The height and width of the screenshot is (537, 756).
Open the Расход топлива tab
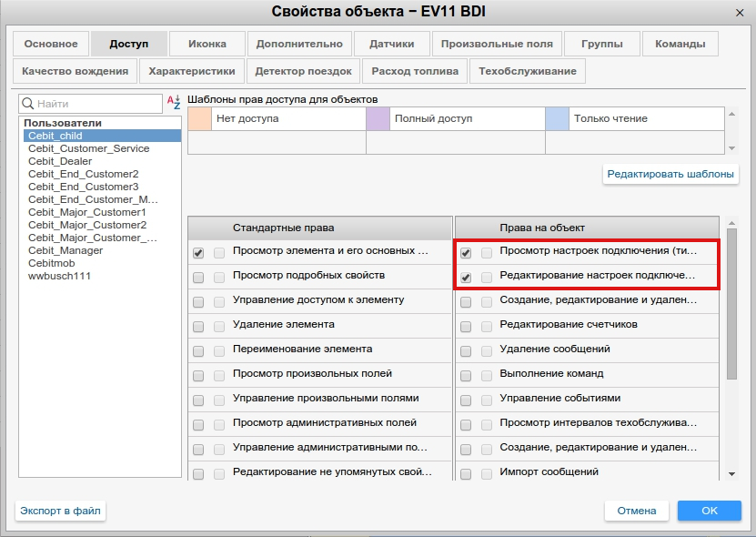(415, 71)
